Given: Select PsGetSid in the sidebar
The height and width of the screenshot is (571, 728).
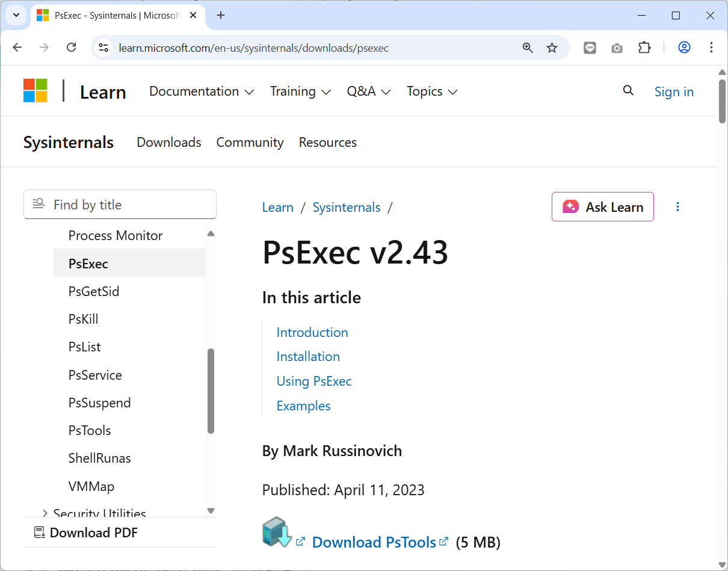Looking at the screenshot, I should click(x=94, y=291).
